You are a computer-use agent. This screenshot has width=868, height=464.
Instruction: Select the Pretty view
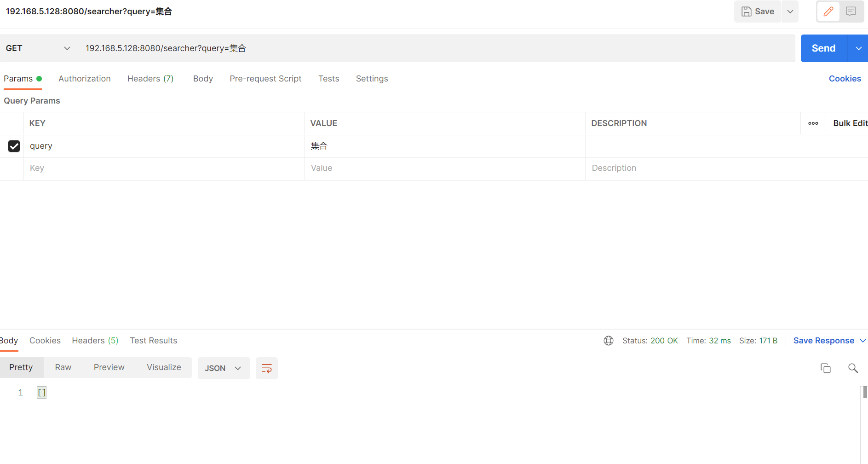pyautogui.click(x=21, y=367)
